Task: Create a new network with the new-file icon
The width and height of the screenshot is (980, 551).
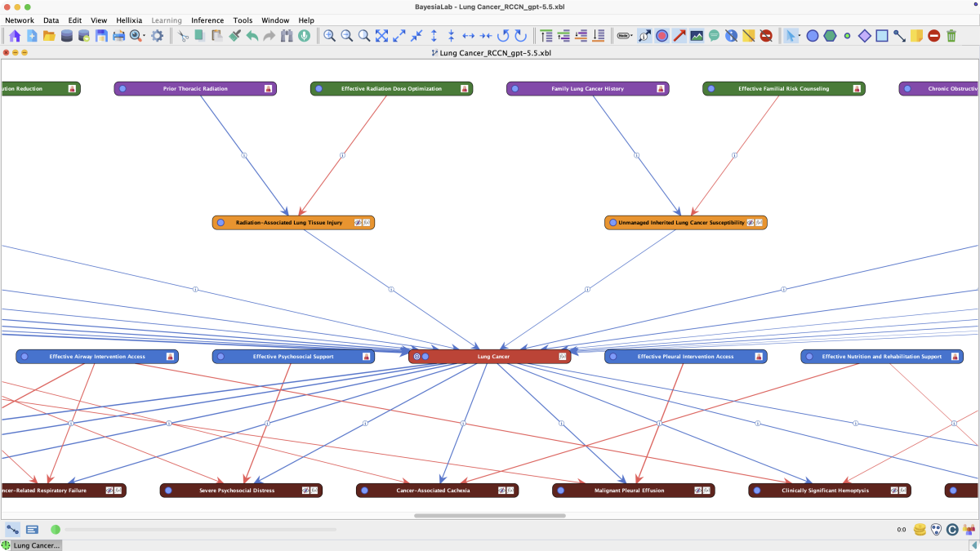Action: pos(32,36)
